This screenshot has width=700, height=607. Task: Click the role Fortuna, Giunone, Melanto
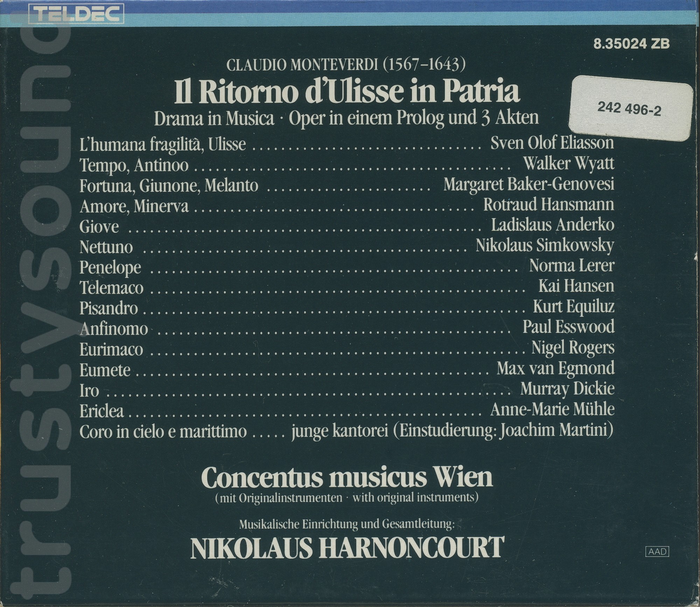169,186
